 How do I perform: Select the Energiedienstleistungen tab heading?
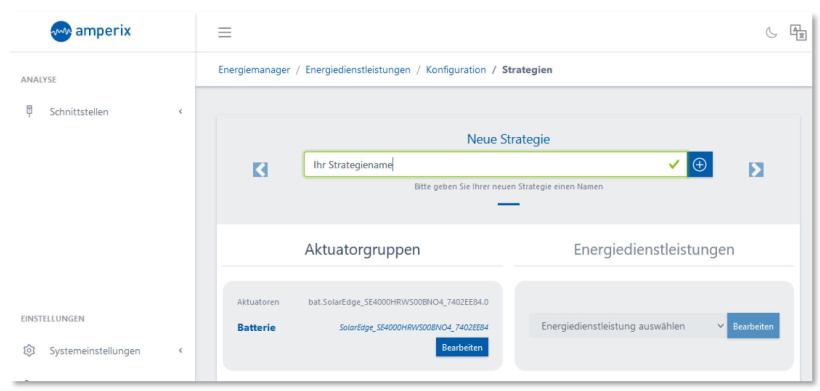pyautogui.click(x=654, y=249)
